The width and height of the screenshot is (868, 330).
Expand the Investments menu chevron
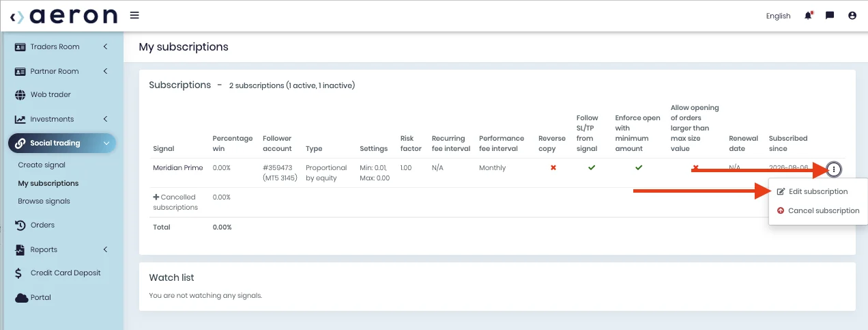[106, 119]
